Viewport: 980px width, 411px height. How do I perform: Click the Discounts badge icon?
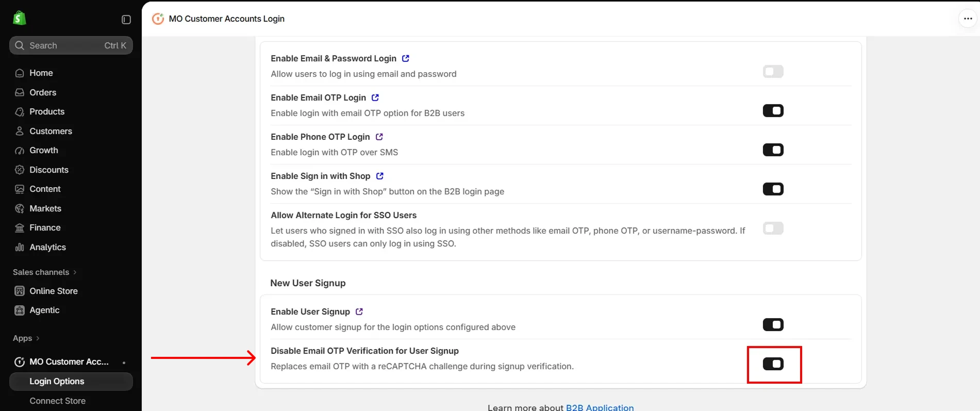(x=20, y=170)
